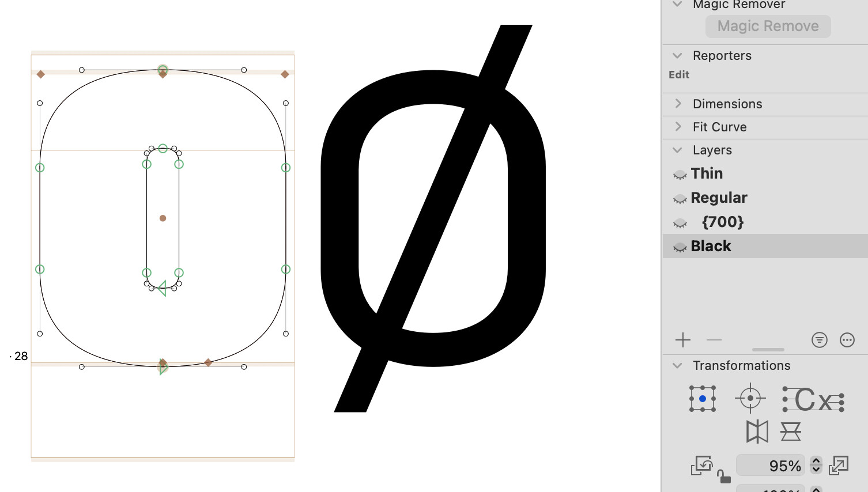Toggle visibility of the Thin layer
868x492 pixels.
[x=680, y=174]
